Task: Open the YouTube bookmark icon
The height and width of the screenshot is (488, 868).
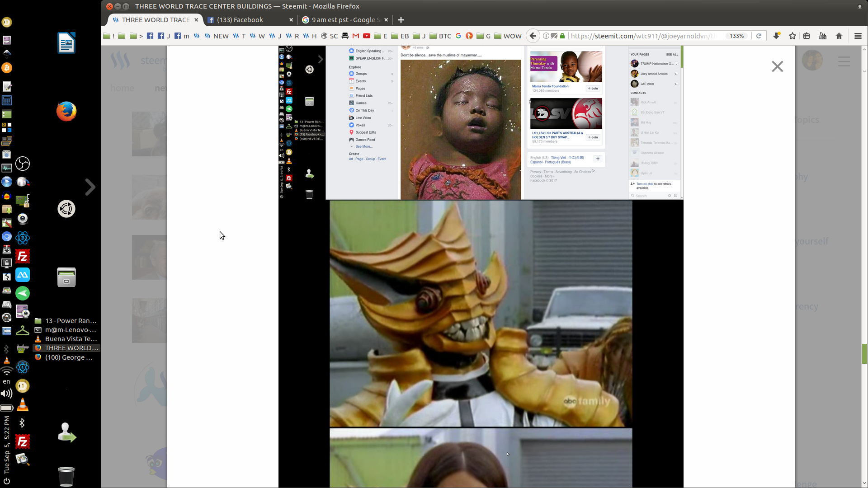Action: (x=366, y=36)
